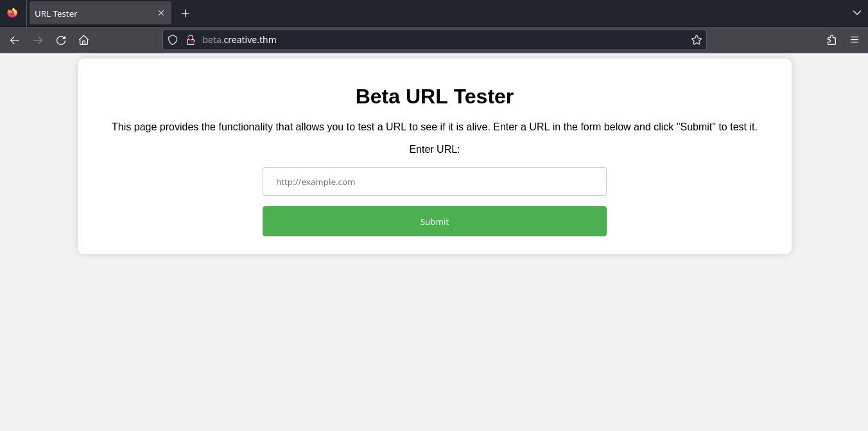This screenshot has width=868, height=431.
Task: Reload the current page
Action: click(61, 40)
